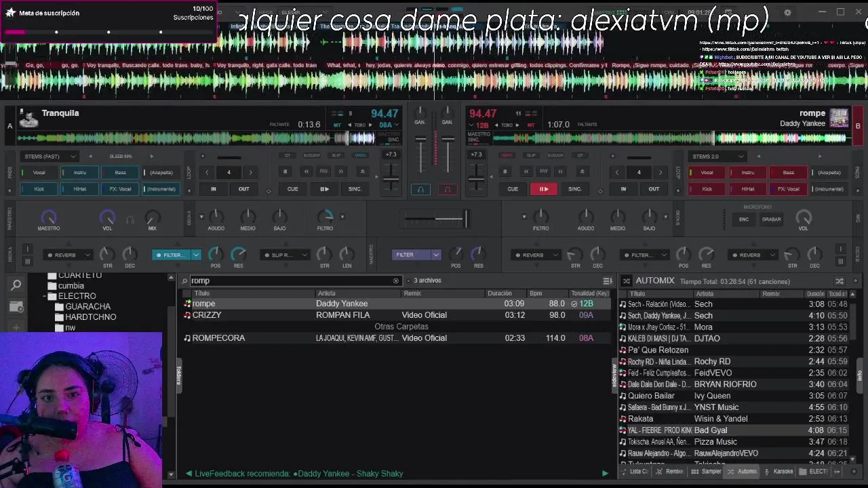Enable the (Acapella) pad on deck B
The height and width of the screenshot is (488, 868).
[x=829, y=172]
